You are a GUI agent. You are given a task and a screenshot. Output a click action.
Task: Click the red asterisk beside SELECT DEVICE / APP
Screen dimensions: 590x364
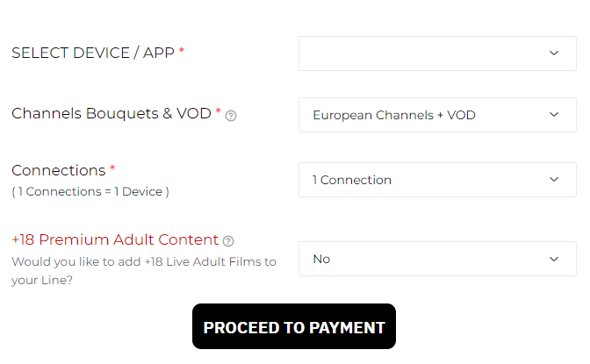[182, 52]
